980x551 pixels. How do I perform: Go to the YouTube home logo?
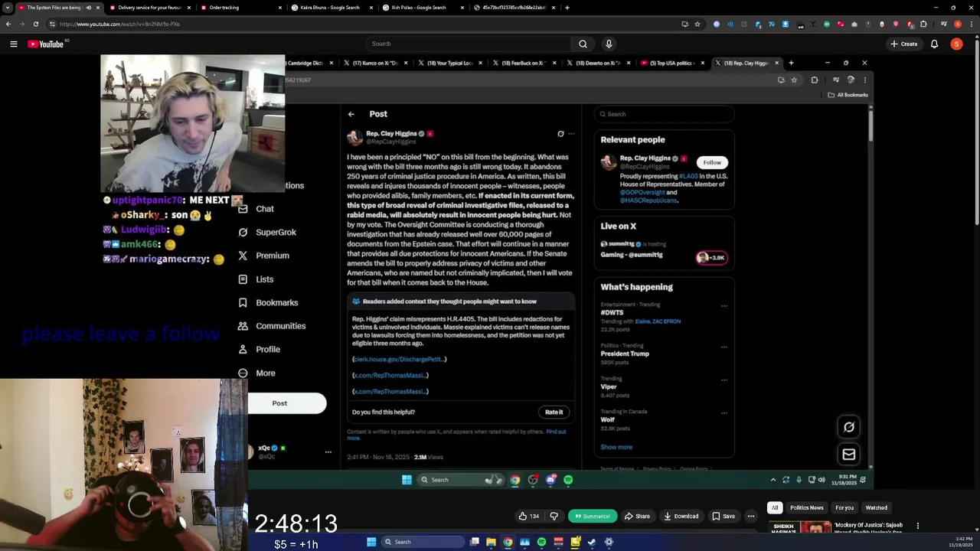[46, 44]
